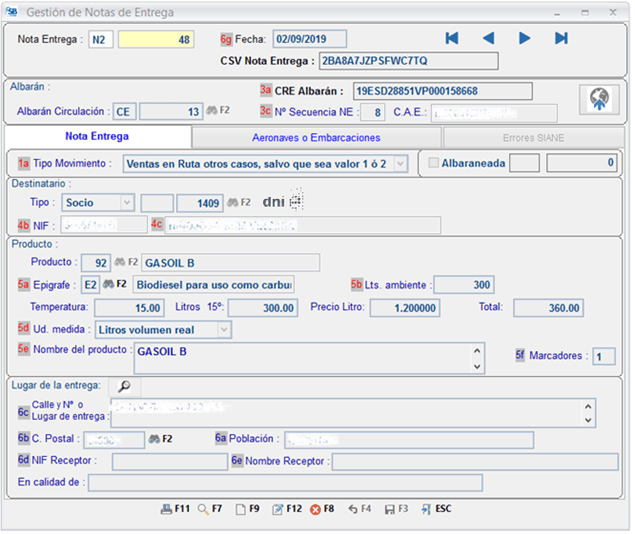The width and height of the screenshot is (635, 534).
Task: Go to the previous delivery note record
Action: pos(488,39)
